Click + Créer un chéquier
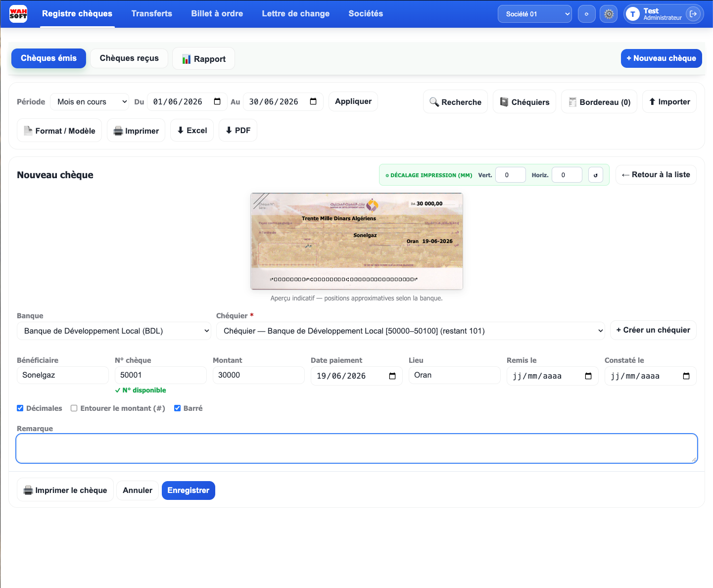 (x=653, y=330)
